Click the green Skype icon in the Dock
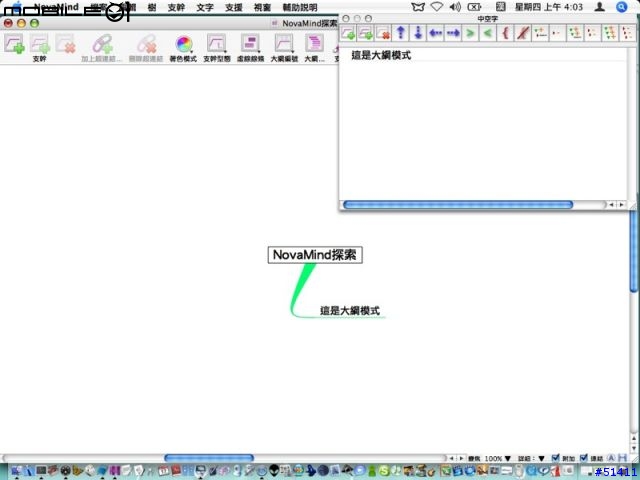This screenshot has width=640, height=480. coord(384,471)
